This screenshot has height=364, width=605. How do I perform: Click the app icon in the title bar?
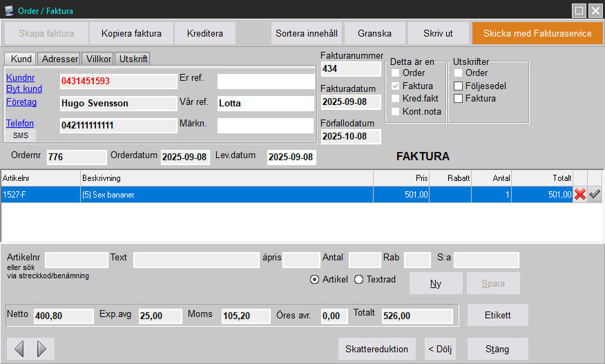coord(9,10)
